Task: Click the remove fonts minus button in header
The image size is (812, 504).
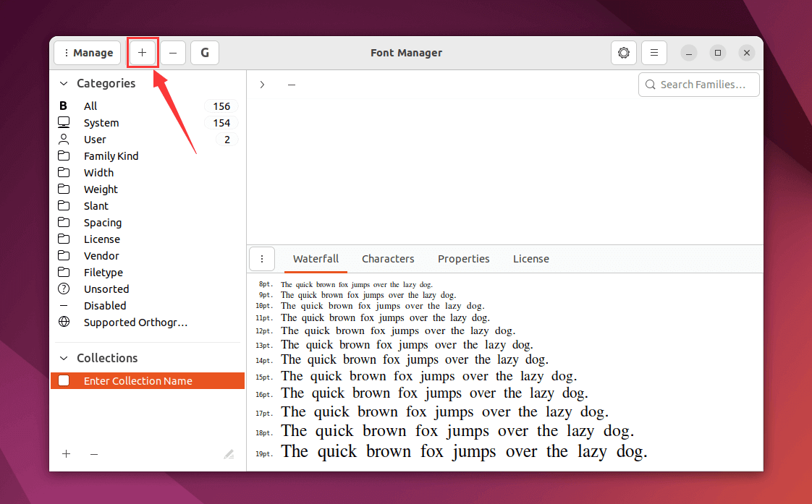Action: click(x=173, y=53)
